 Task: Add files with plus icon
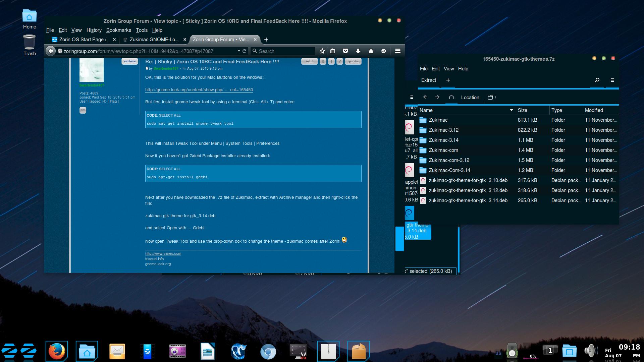[448, 80]
